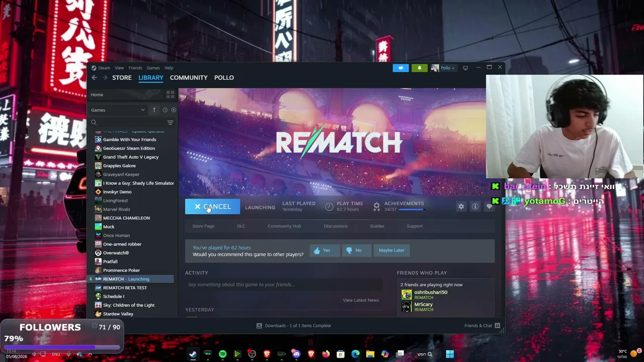The width and height of the screenshot is (644, 362).
Task: Open Microsoft Store from the taskbar
Action: click(341, 354)
